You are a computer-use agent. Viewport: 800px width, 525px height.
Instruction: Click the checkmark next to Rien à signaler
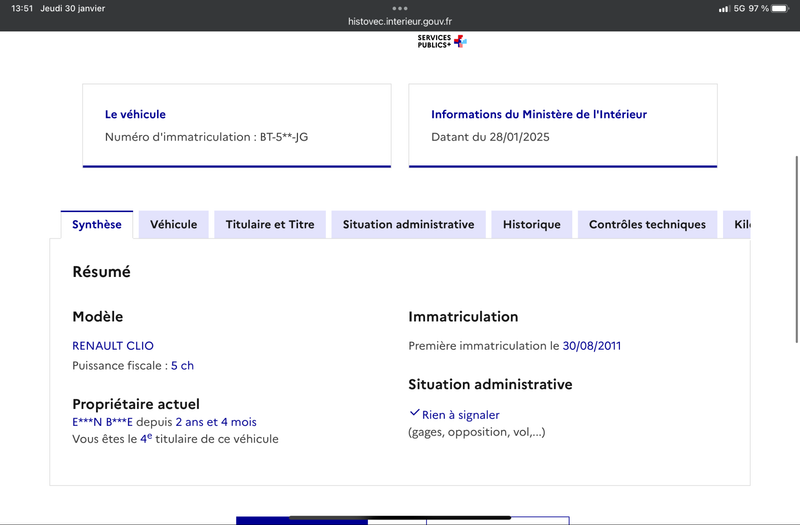point(414,413)
